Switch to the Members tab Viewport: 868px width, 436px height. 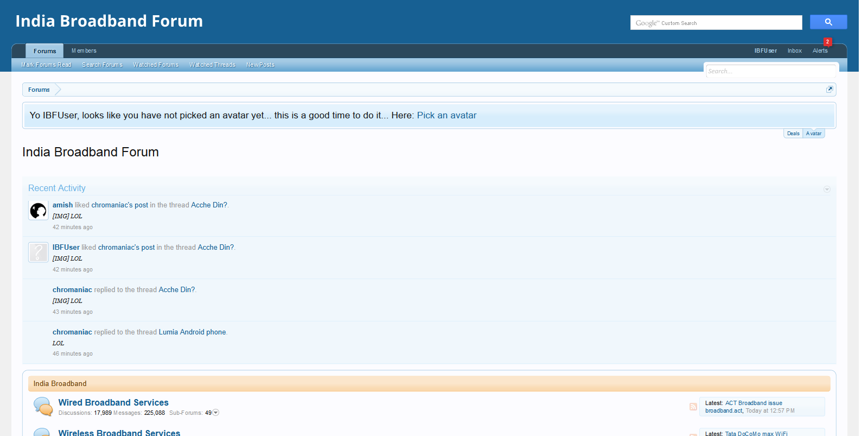pyautogui.click(x=84, y=51)
